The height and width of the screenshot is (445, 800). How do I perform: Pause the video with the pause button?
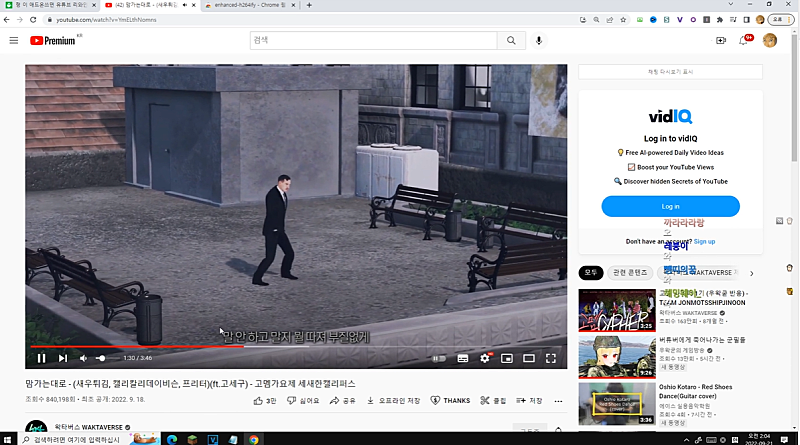(x=41, y=358)
